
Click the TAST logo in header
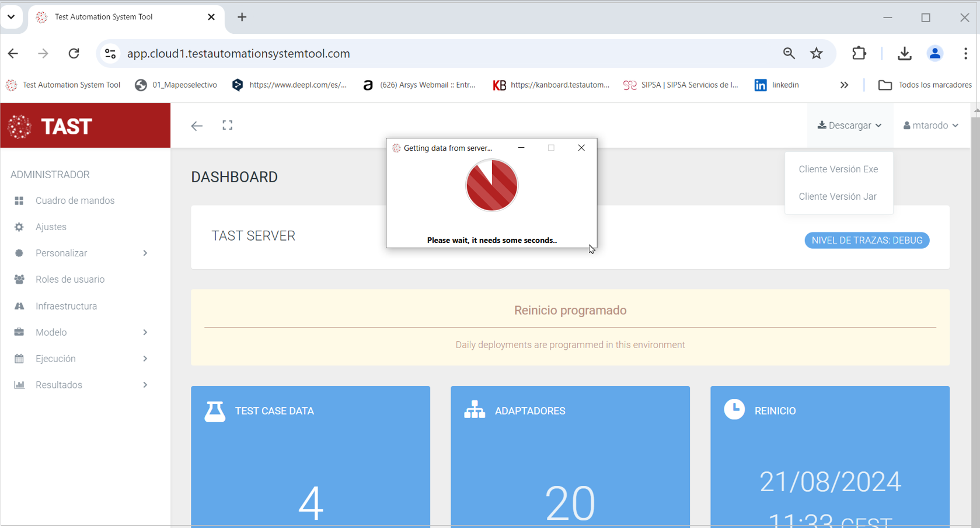click(x=51, y=126)
